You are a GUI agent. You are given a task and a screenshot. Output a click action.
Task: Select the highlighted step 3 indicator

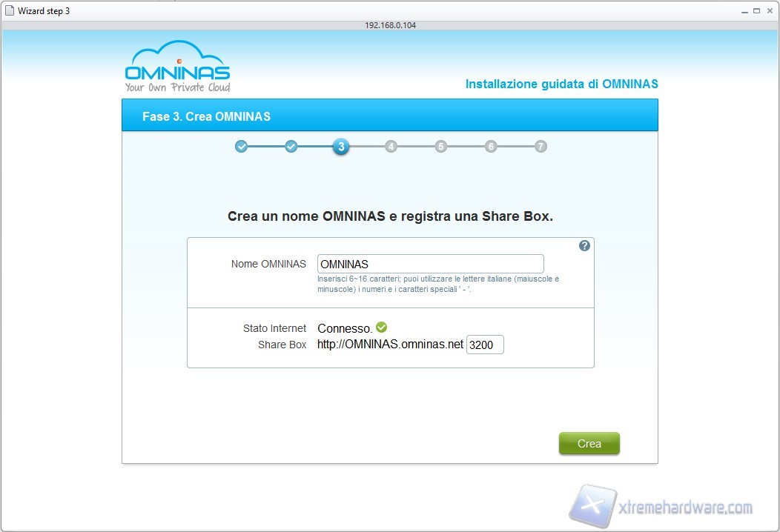(x=341, y=147)
